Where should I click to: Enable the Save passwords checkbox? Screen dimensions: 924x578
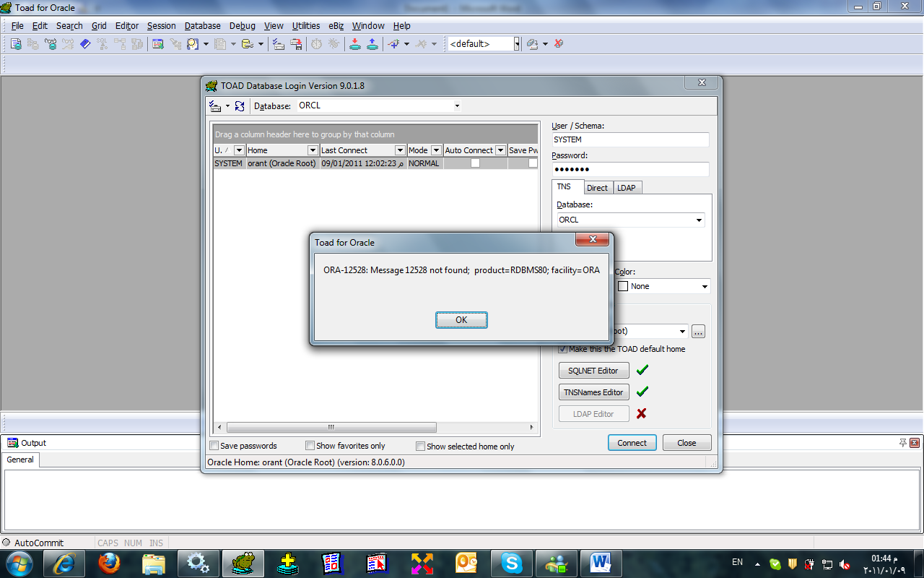coord(214,446)
